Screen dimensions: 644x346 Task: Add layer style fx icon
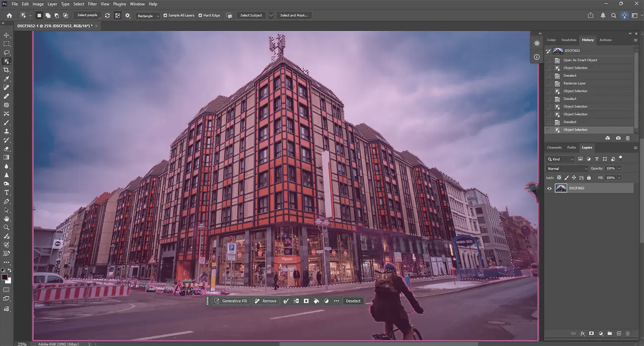point(583,334)
